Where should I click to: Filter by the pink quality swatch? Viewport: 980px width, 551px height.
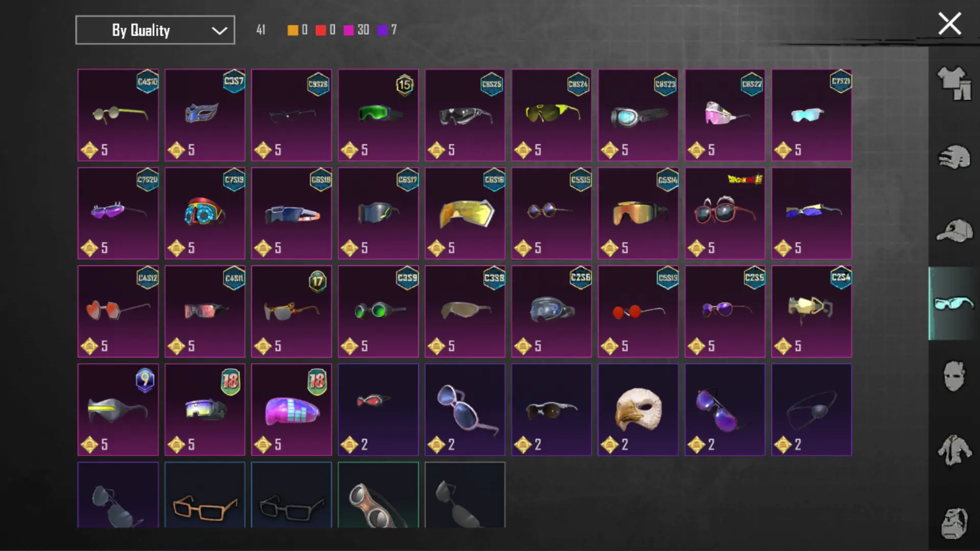pyautogui.click(x=349, y=30)
